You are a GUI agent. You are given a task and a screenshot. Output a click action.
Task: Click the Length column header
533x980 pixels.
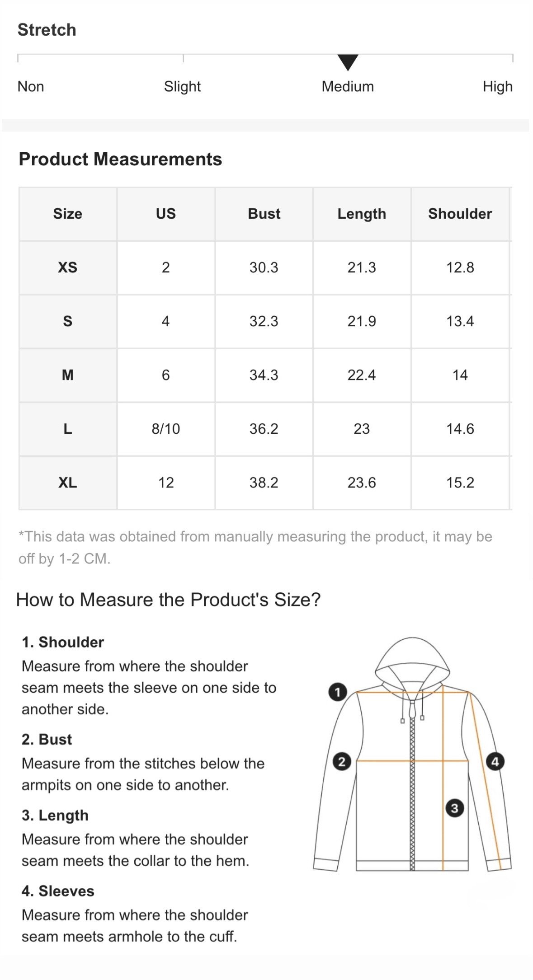362,214
